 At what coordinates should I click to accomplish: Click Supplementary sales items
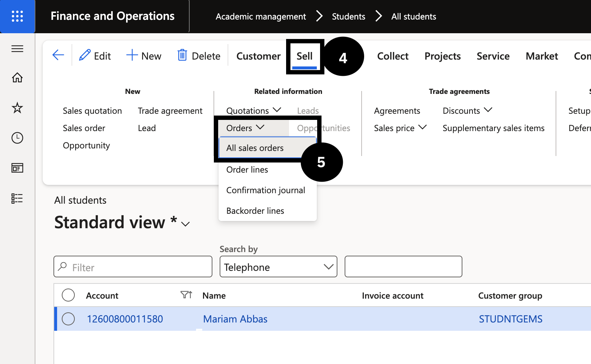(493, 128)
